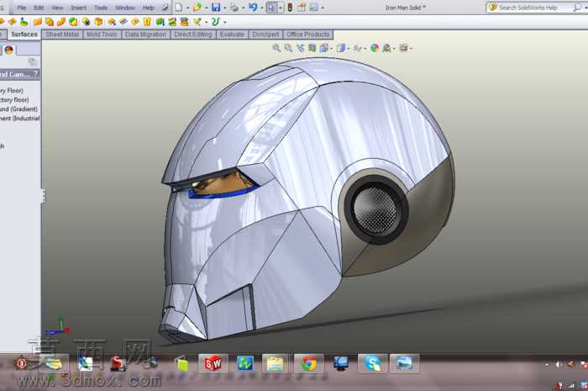Select the Factory floor scene entry
588x391 pixels.
[x=14, y=100]
